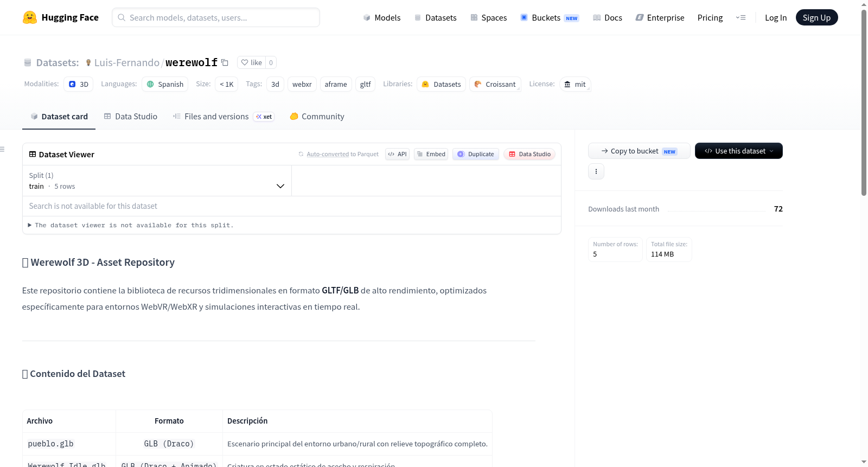Click the GLB (Draco) format cell

pyautogui.click(x=169, y=444)
